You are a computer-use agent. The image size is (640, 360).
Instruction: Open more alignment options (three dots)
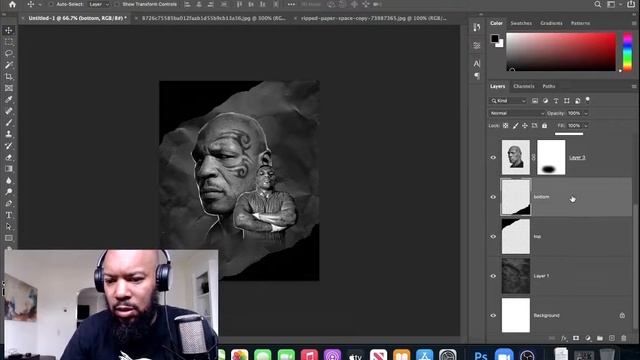291,4
